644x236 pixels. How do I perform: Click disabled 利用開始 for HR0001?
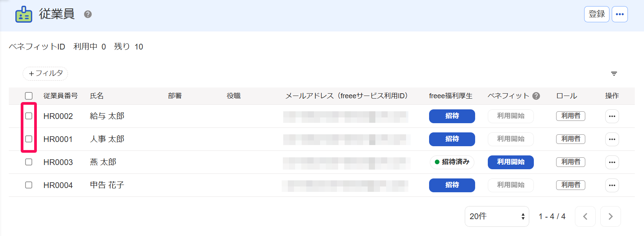[x=511, y=139]
